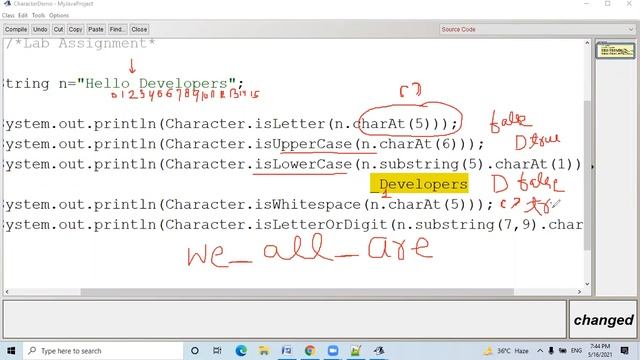This screenshot has width=640, height=360.
Task: Open Cortana circle icon on taskbar
Action: coord(195,351)
